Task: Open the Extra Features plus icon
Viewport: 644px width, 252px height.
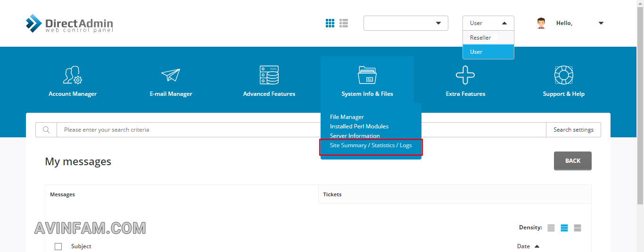Action: tap(465, 75)
